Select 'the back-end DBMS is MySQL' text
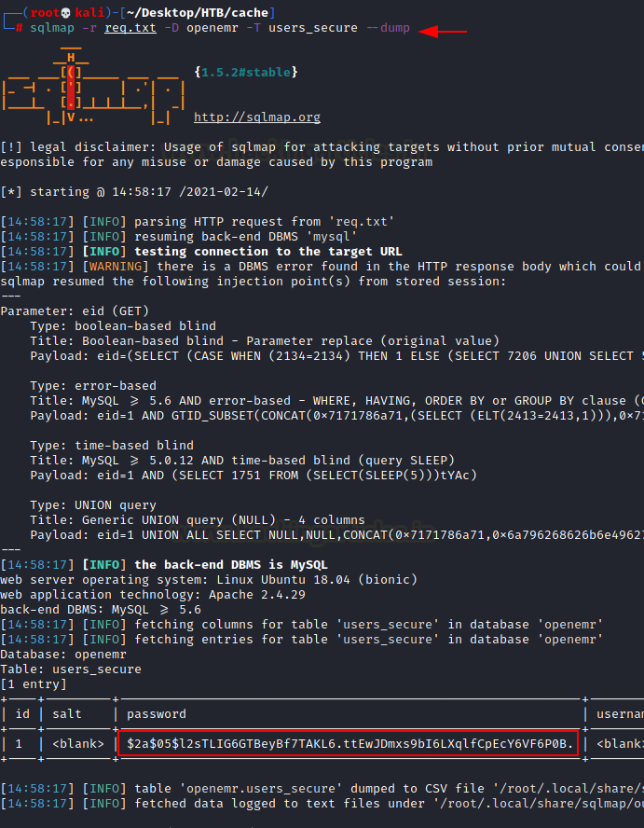This screenshot has height=828, width=644. [x=231, y=564]
